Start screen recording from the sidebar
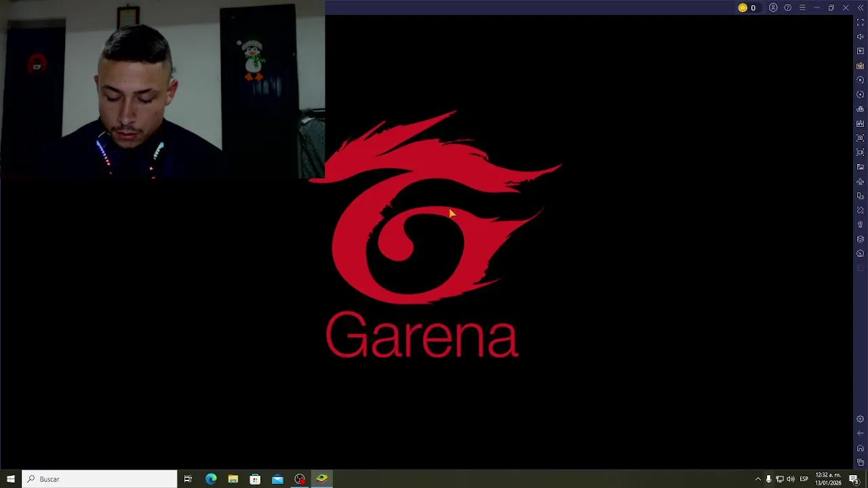Image resolution: width=868 pixels, height=488 pixels. [861, 152]
